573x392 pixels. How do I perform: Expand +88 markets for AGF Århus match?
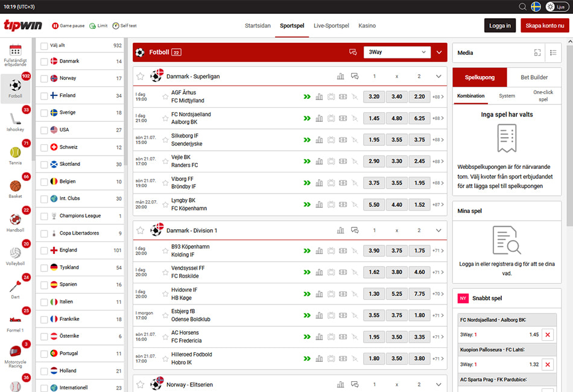click(x=438, y=97)
